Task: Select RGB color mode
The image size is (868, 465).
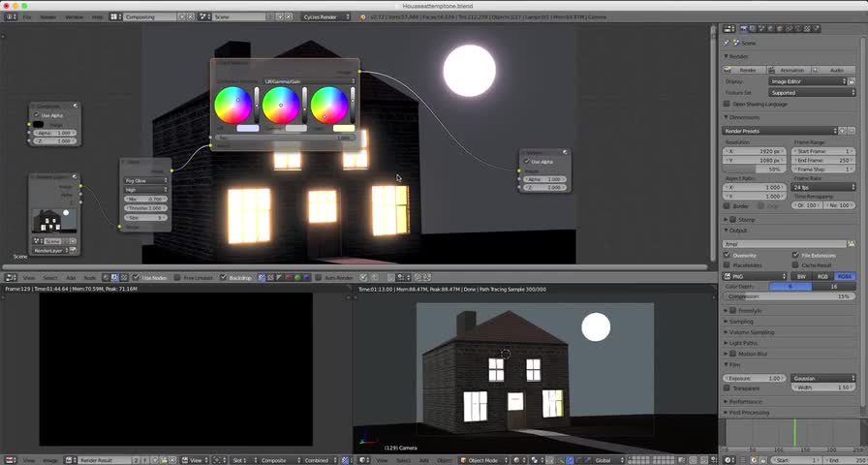Action: (x=822, y=276)
